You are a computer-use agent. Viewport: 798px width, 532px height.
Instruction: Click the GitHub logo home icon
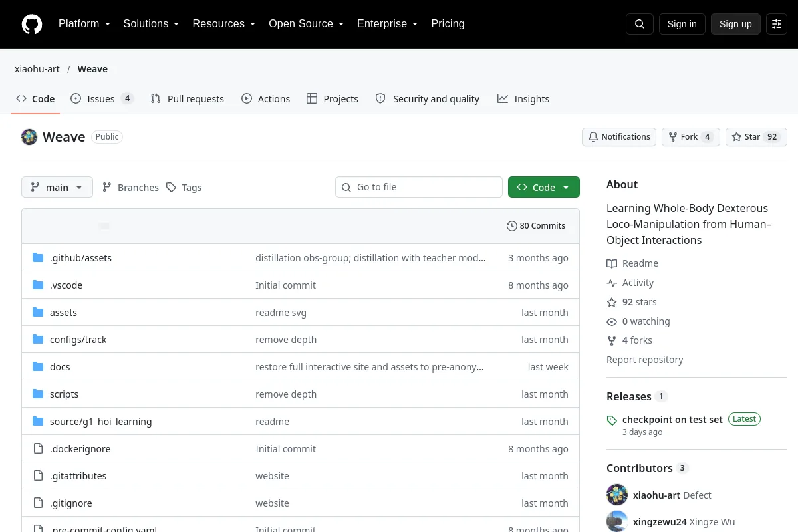click(x=32, y=24)
